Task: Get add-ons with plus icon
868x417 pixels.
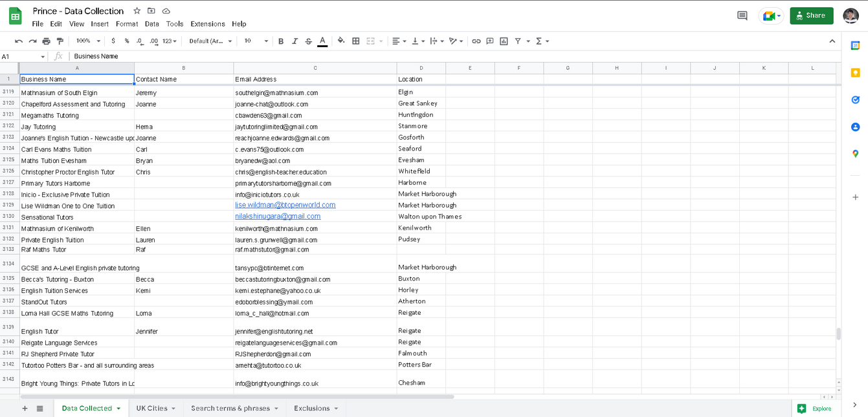Action: point(855,197)
